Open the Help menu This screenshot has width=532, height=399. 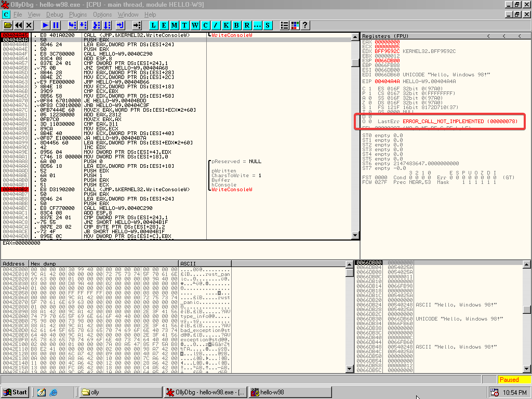point(150,15)
